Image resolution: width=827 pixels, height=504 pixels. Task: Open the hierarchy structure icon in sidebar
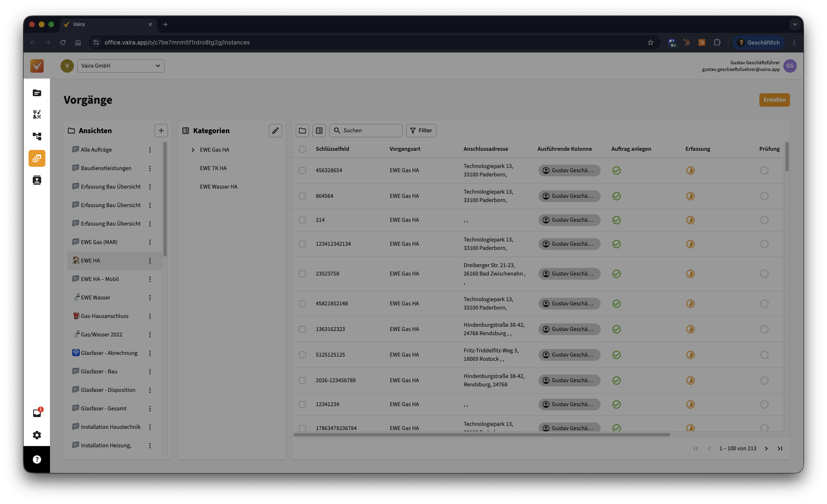click(x=37, y=136)
